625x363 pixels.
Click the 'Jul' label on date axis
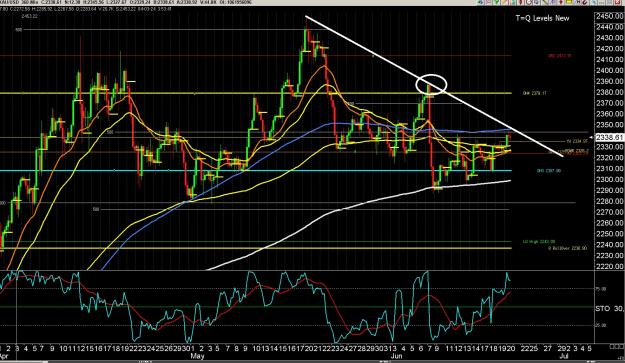coord(564,355)
